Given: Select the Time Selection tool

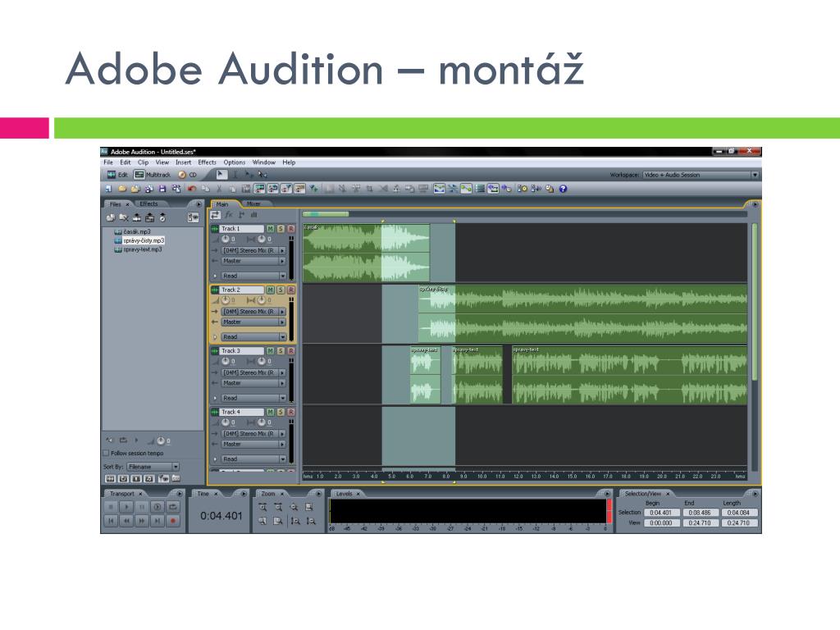Looking at the screenshot, I should click(235, 175).
